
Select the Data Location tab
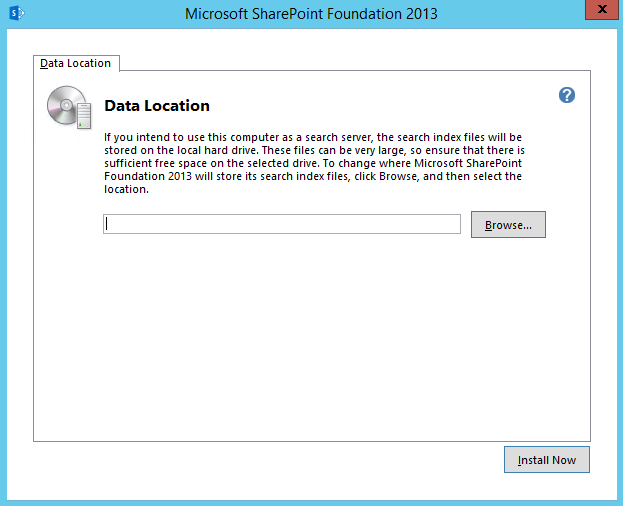[x=76, y=63]
